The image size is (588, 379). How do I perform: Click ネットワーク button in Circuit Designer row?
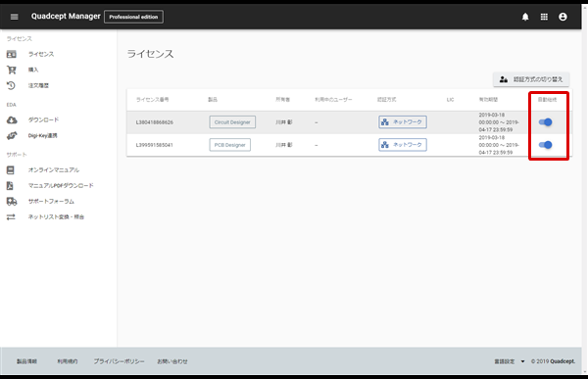(403, 122)
